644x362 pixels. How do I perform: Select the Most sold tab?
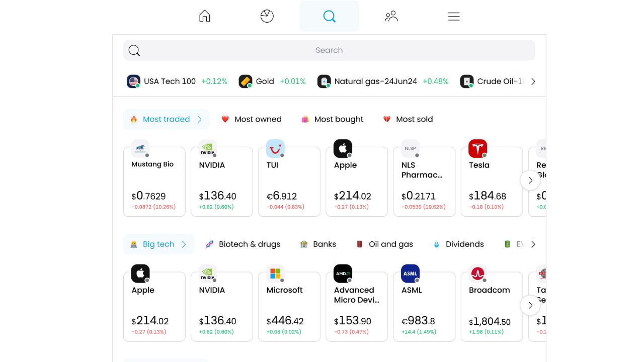click(408, 119)
